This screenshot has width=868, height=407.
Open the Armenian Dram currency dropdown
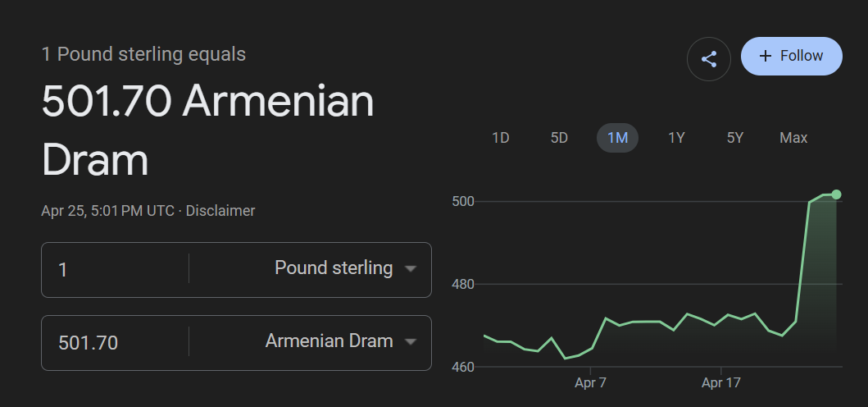341,341
